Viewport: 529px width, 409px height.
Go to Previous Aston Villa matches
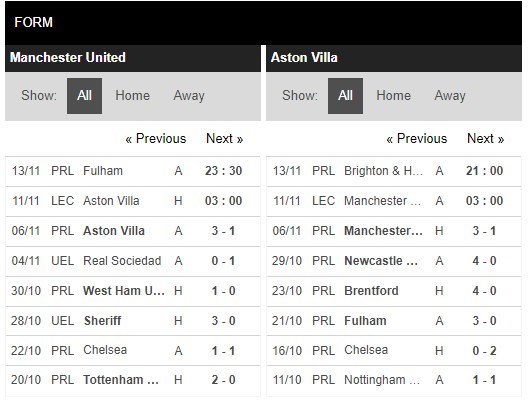coord(417,139)
